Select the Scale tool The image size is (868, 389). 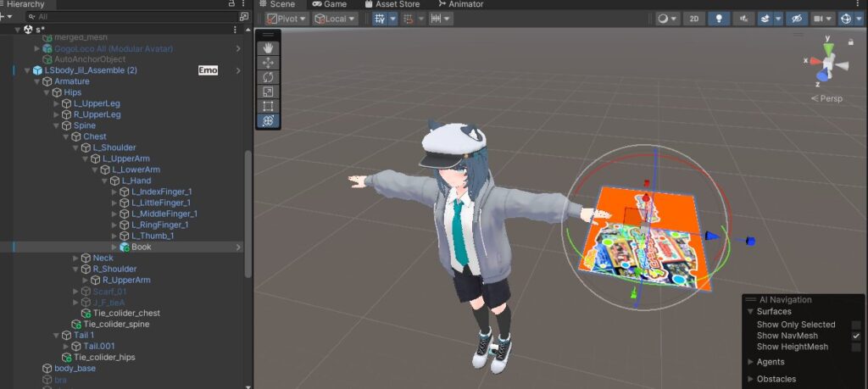pyautogui.click(x=268, y=92)
